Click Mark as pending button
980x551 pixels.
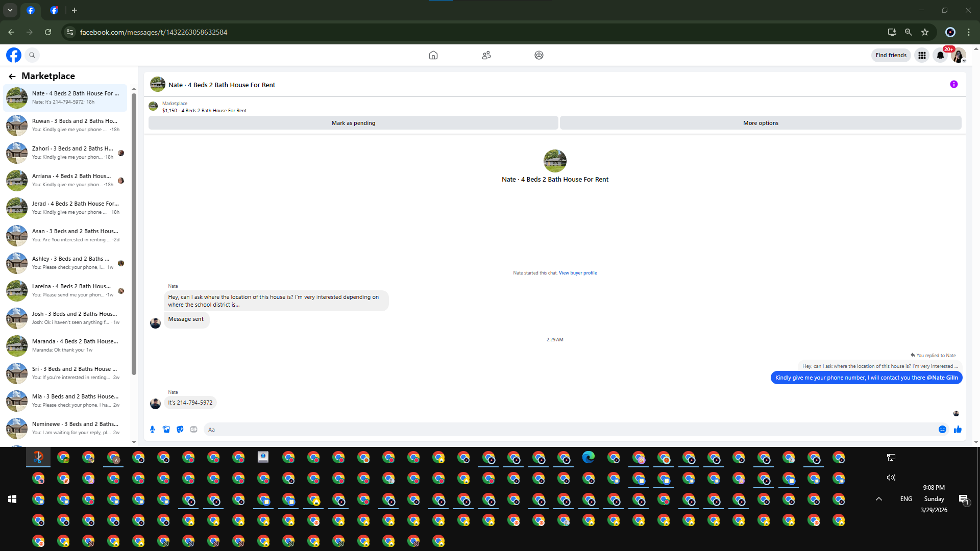[353, 123]
